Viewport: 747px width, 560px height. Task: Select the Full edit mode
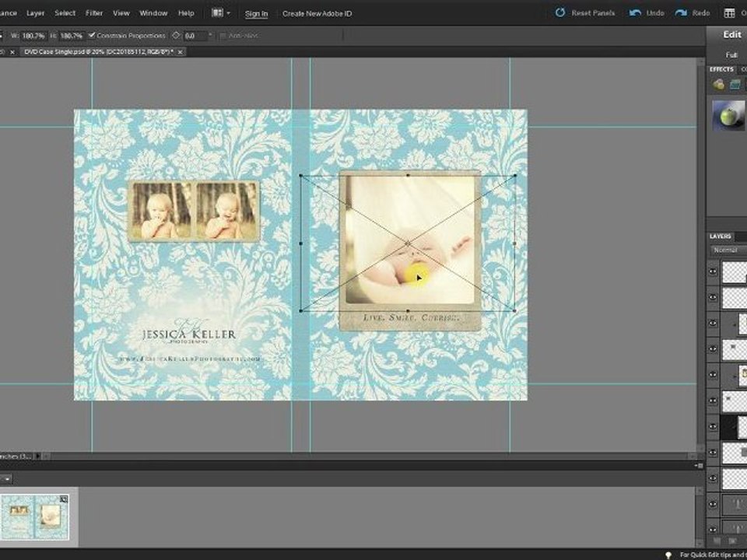731,54
